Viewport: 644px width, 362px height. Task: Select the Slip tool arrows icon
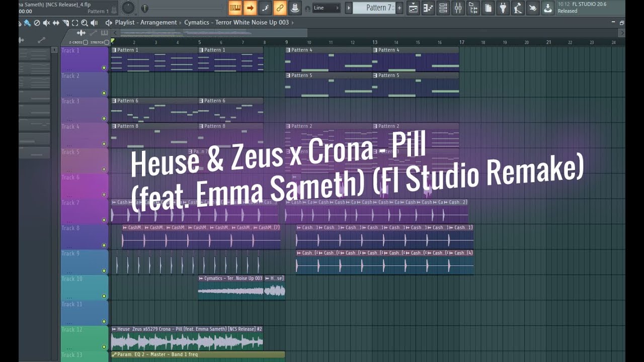[56, 23]
